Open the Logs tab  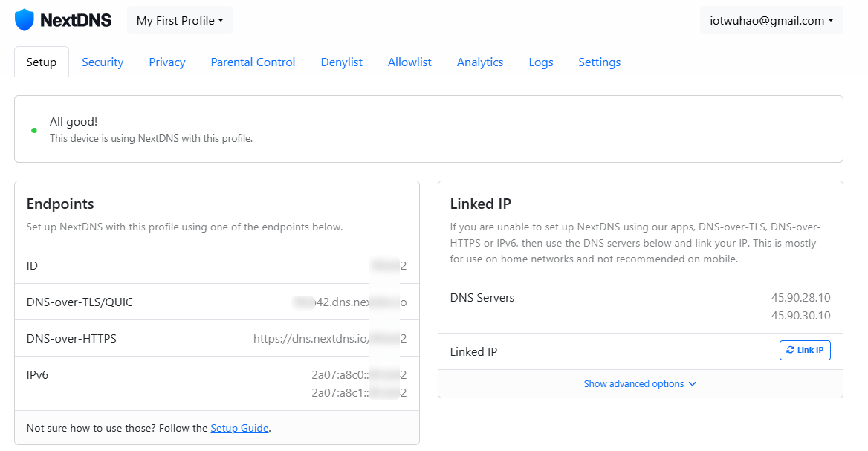(541, 62)
